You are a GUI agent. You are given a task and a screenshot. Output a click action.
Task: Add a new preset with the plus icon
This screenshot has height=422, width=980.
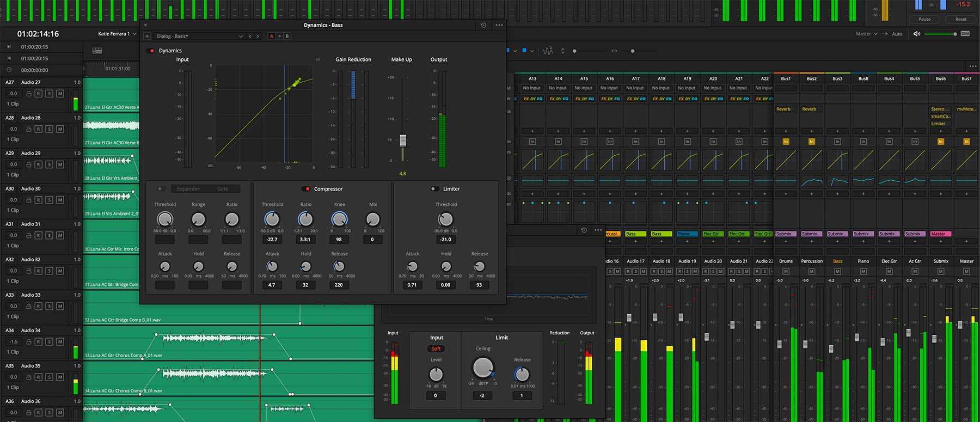point(147,36)
